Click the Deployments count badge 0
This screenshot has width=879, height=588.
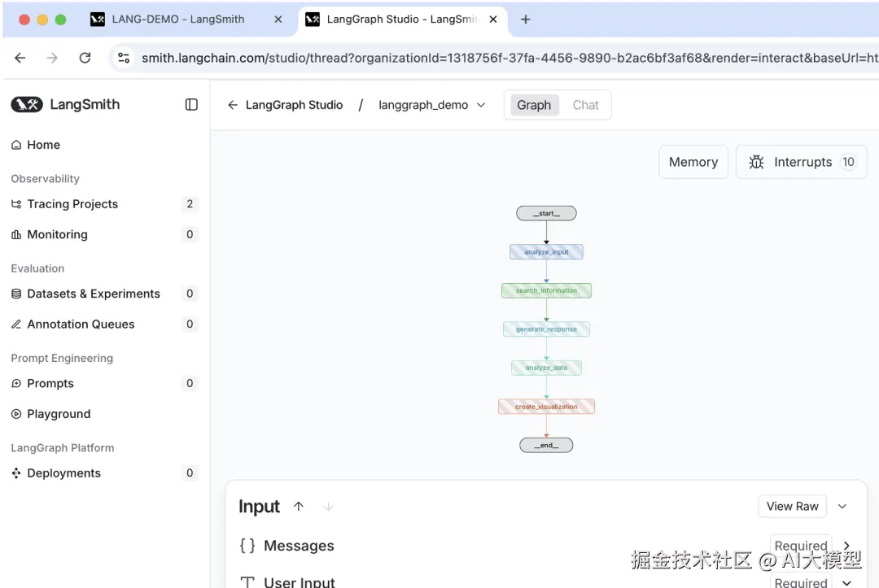190,473
